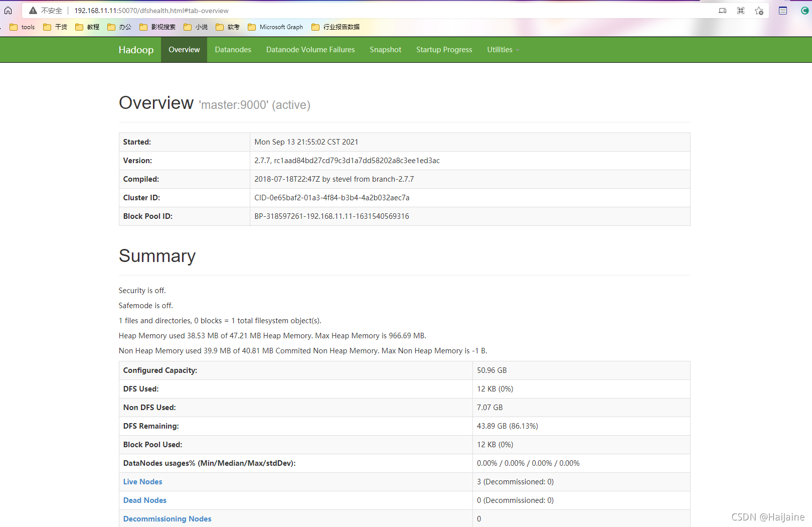
Task: Click the 'DataNodes usages%' row label
Action: coord(209,463)
